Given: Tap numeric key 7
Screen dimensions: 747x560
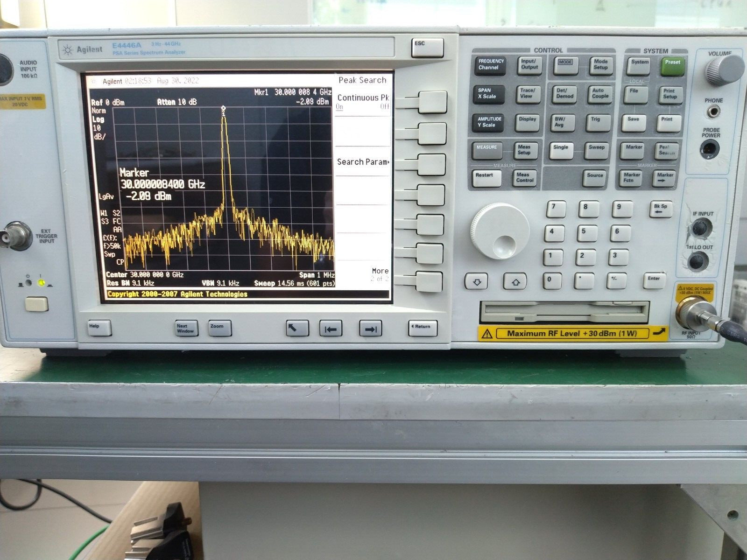Looking at the screenshot, I should pos(556,209).
